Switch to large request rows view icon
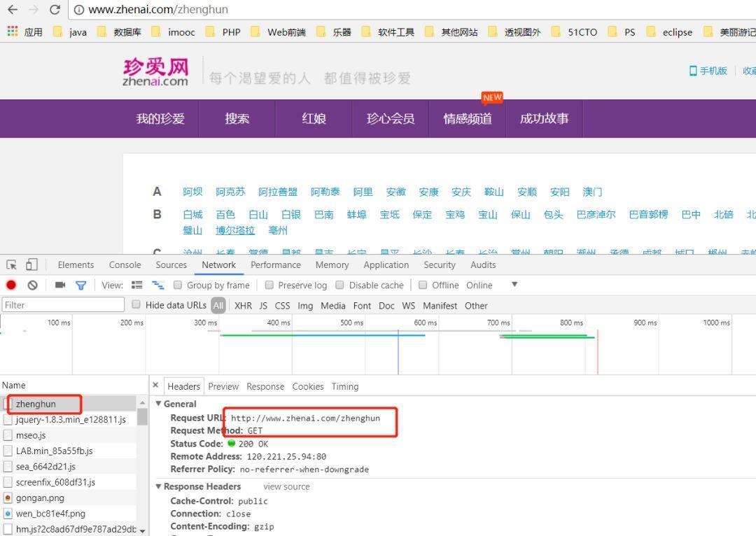Screen dimensions: 756x536 (x=137, y=285)
